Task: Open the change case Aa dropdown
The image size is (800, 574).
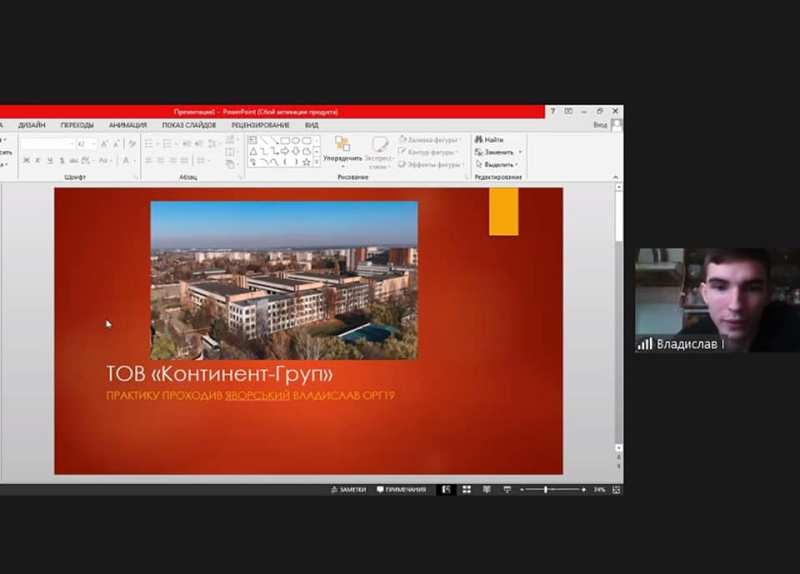Action: (104, 161)
